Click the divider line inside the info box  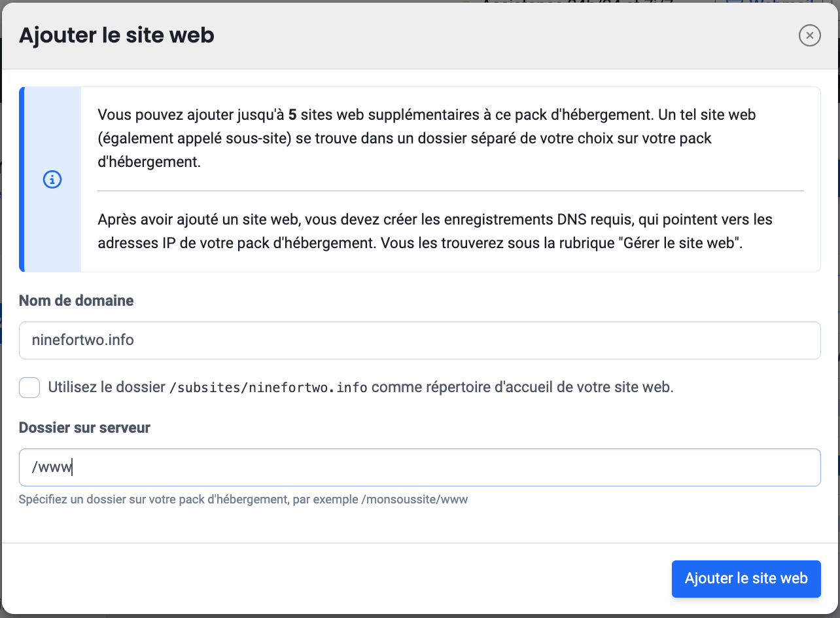(x=450, y=191)
